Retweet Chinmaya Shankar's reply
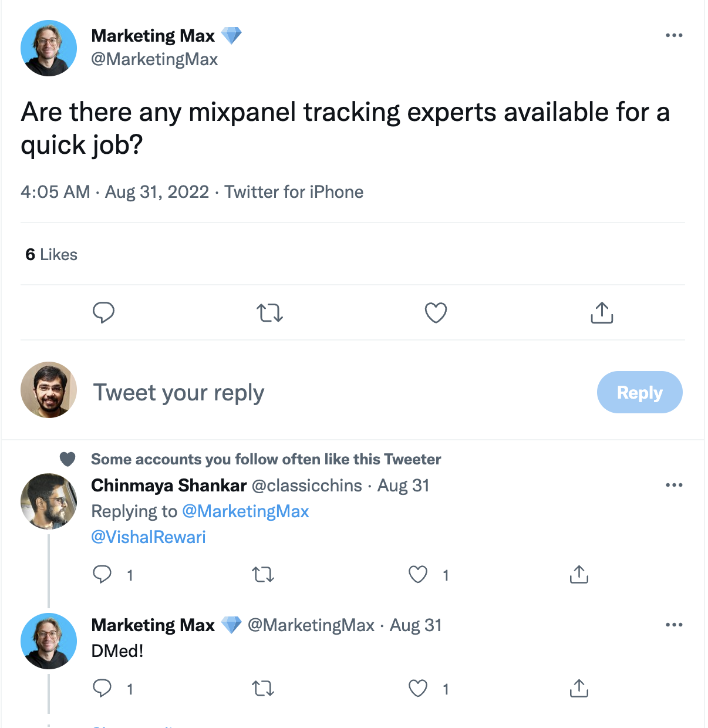Image resolution: width=708 pixels, height=728 pixels. pyautogui.click(x=263, y=574)
